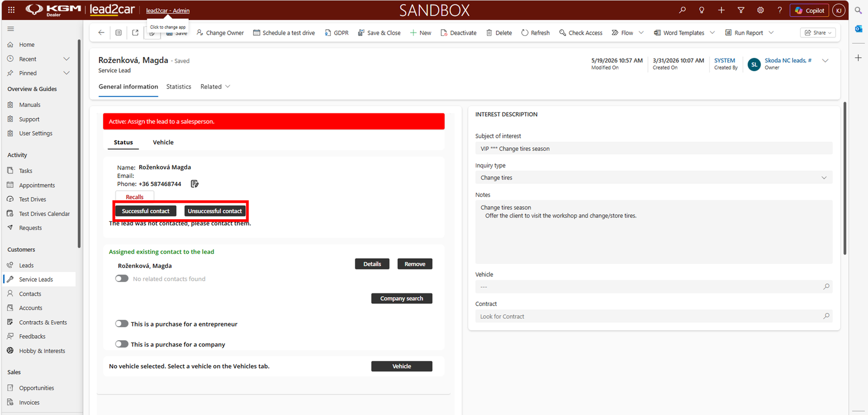This screenshot has width=868, height=415.
Task: Open the advanced filter funnel icon
Action: 741,10
